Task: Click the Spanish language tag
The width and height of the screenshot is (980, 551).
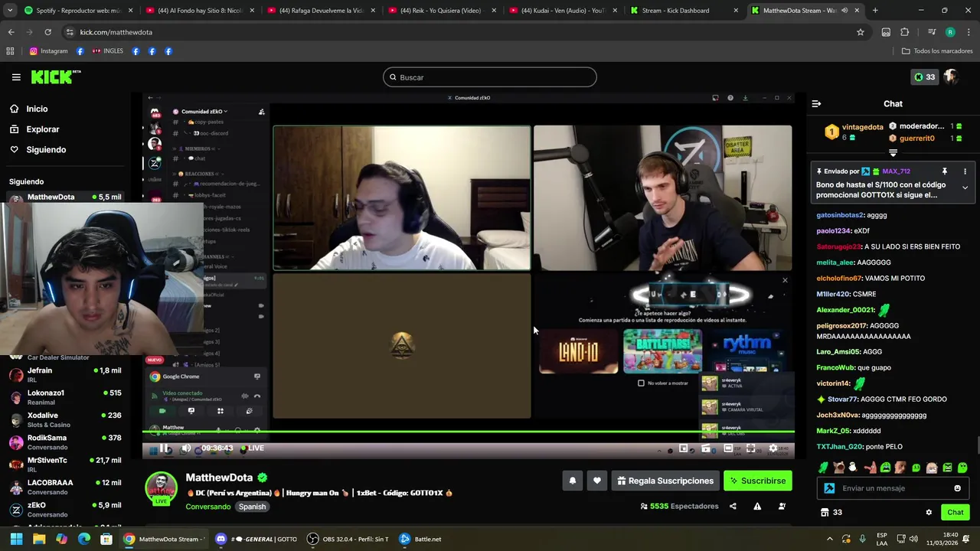Action: (x=252, y=507)
